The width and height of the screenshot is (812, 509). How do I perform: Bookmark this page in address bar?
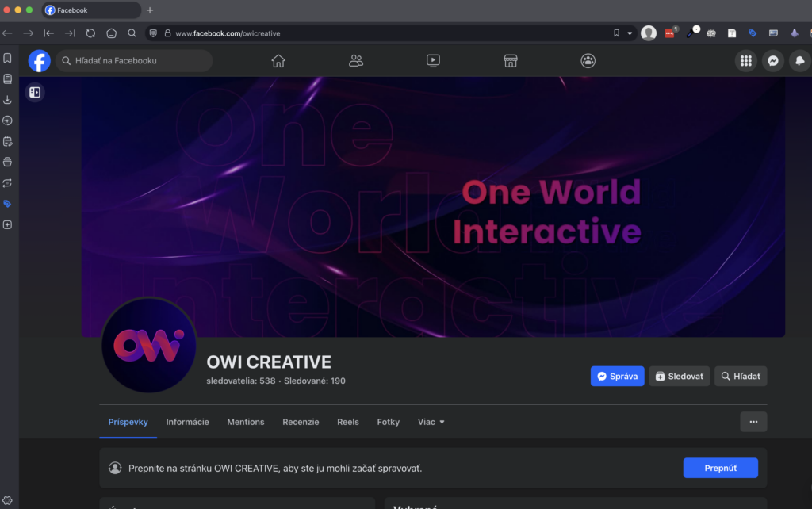tap(616, 33)
